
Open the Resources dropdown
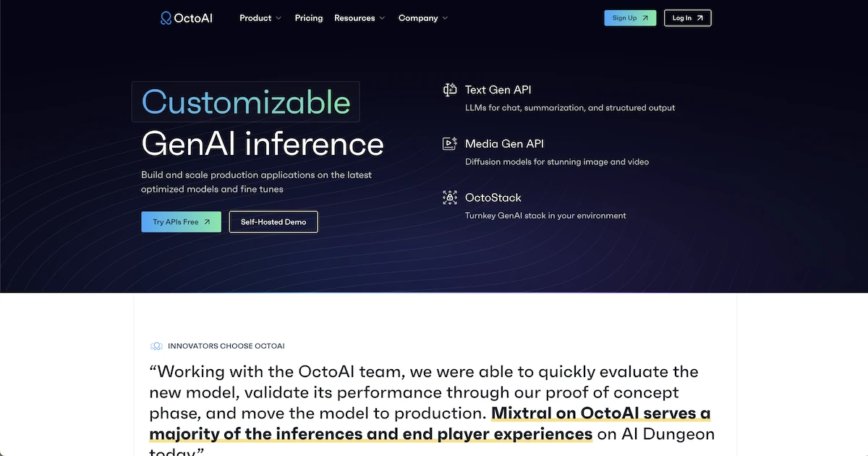click(359, 17)
